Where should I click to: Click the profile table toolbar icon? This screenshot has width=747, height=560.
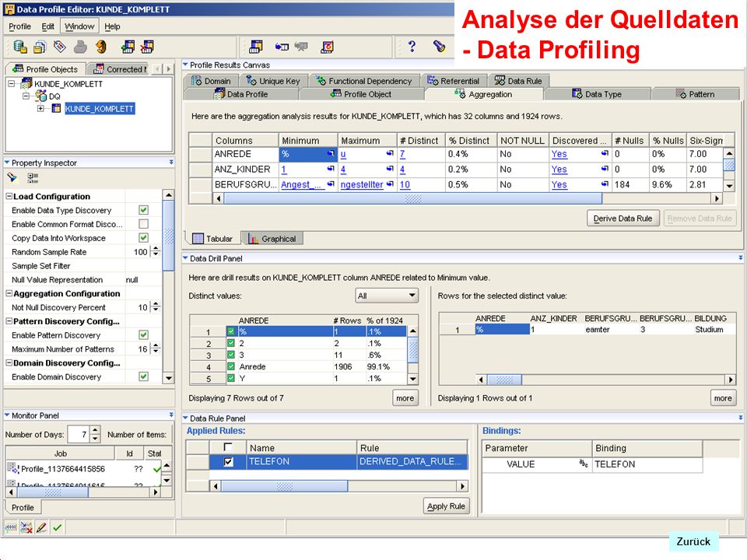tap(256, 47)
